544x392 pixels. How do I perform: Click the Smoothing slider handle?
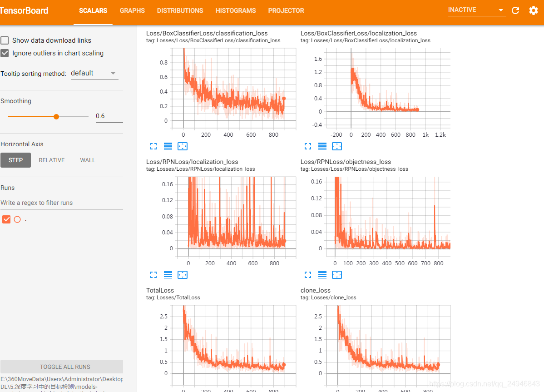point(56,117)
